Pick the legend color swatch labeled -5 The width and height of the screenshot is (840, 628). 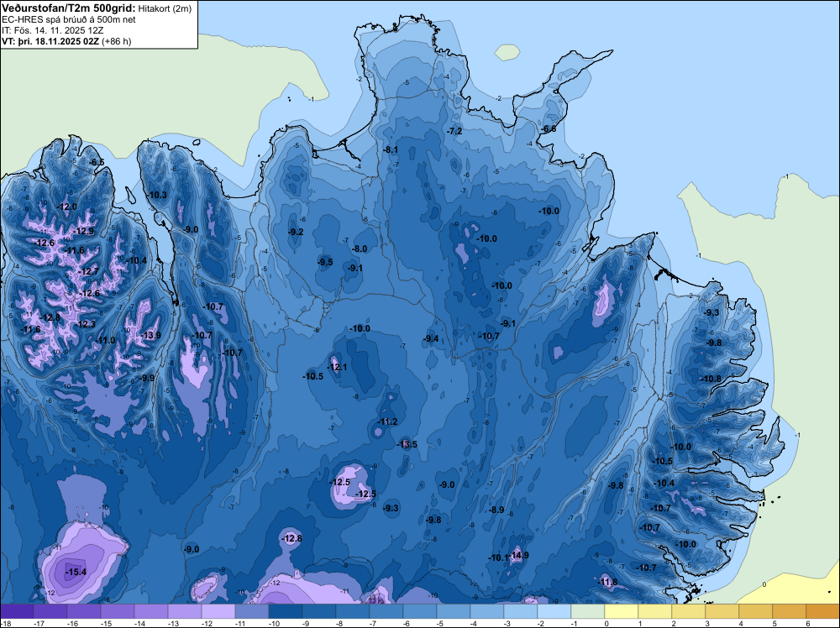[x=454, y=611]
